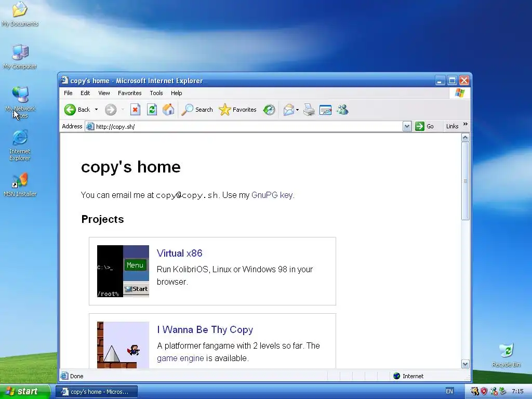532x399 pixels.
Task: Click the Start button on taskbar
Action: [25, 391]
